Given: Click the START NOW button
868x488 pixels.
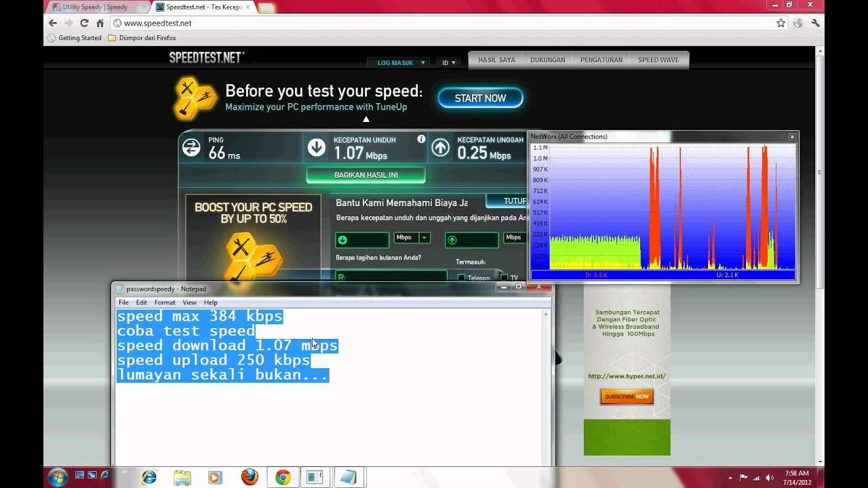Looking at the screenshot, I should coord(480,98).
